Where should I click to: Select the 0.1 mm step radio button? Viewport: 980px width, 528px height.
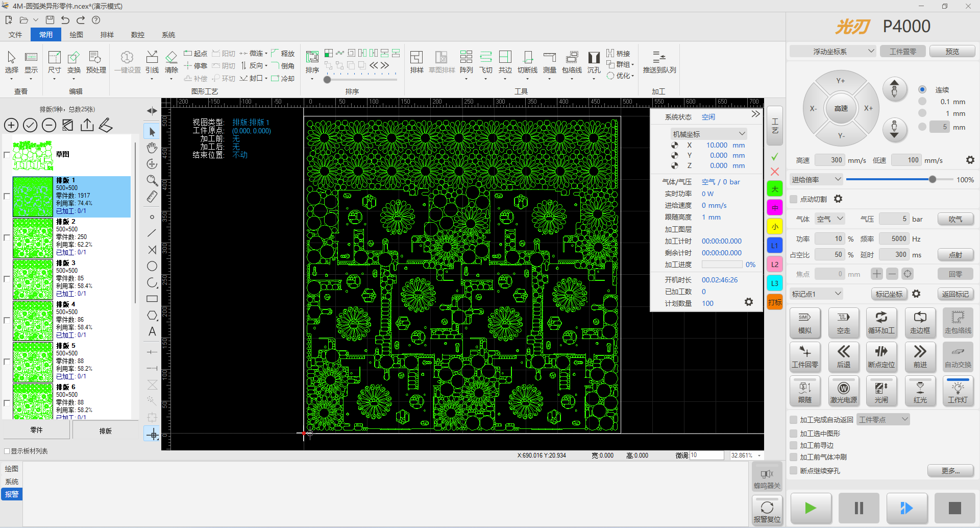tap(922, 102)
